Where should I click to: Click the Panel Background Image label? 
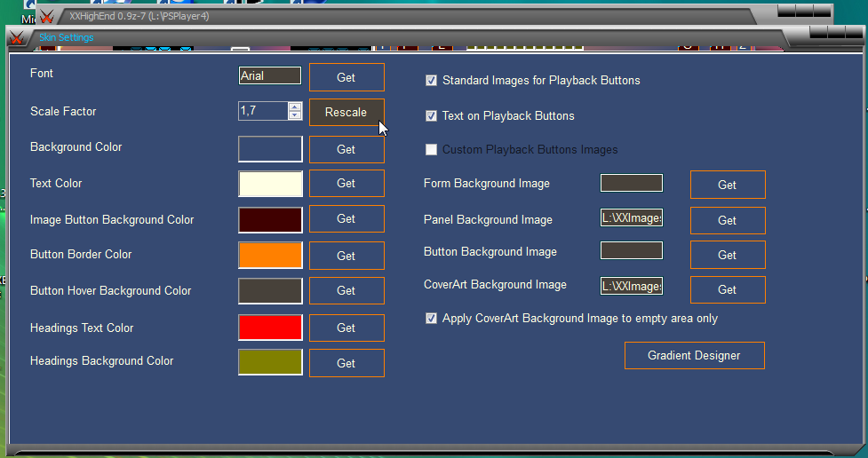pyautogui.click(x=489, y=219)
